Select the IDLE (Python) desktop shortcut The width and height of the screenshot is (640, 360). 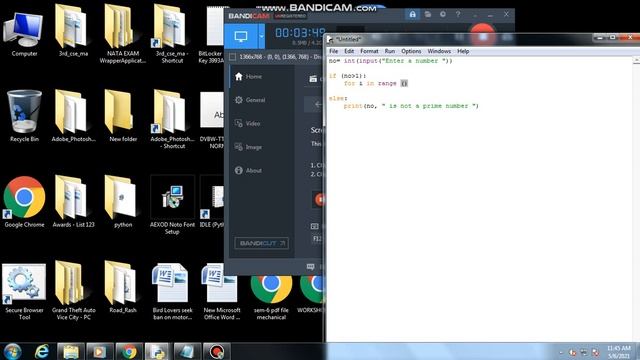pyautogui.click(x=212, y=202)
